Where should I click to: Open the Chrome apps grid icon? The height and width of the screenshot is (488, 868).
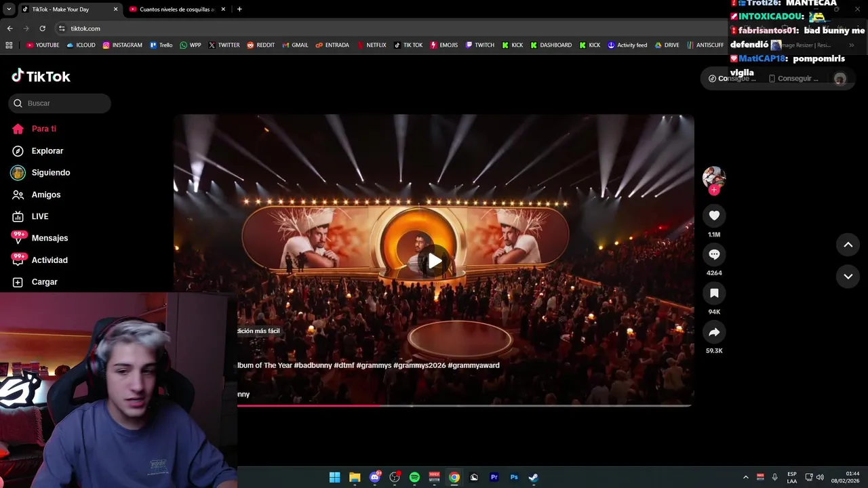pyautogui.click(x=9, y=45)
